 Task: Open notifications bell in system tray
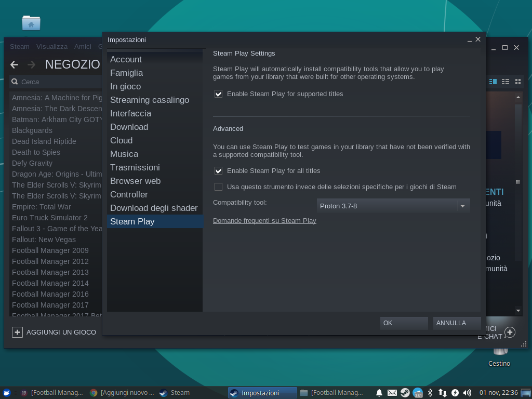(379, 393)
